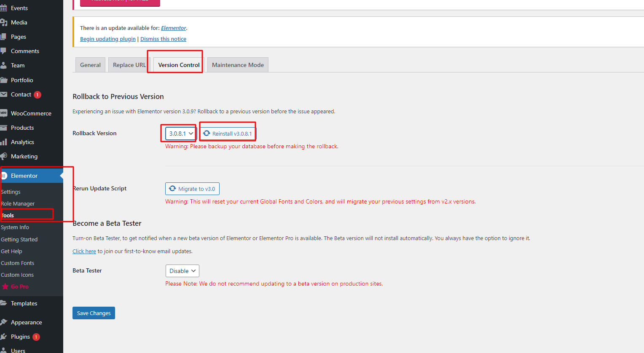Image resolution: width=644 pixels, height=353 pixels.
Task: Click the database backup warning text
Action: click(x=252, y=146)
